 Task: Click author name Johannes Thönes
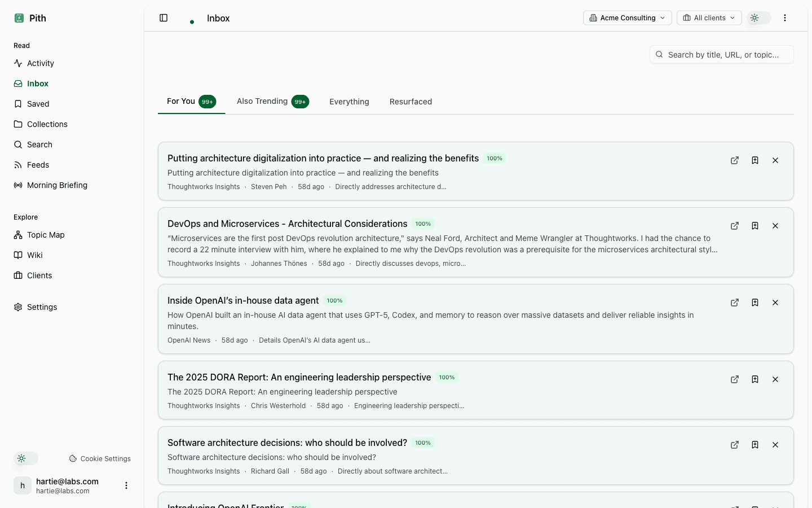click(x=279, y=264)
